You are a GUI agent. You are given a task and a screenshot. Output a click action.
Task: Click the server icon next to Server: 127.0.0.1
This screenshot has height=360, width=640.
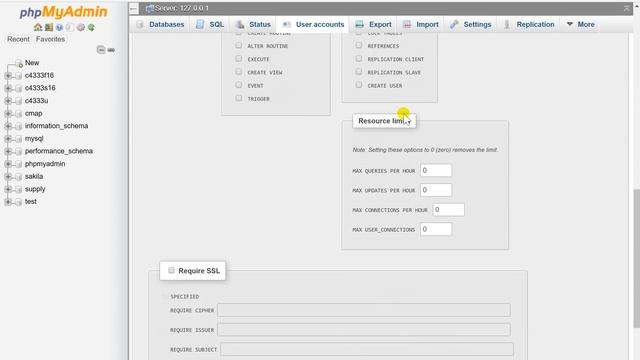[x=149, y=8]
